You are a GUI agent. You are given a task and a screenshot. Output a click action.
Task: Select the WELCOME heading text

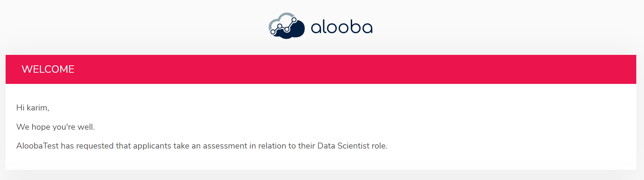point(48,69)
